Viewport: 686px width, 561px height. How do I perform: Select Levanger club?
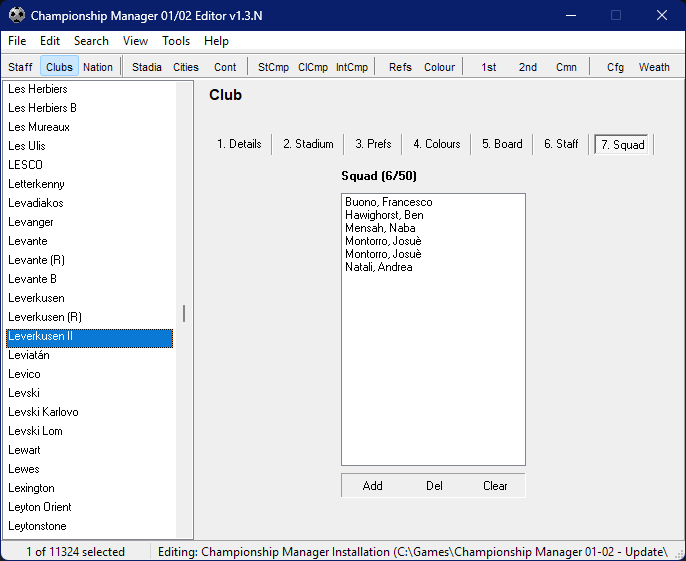coord(89,222)
